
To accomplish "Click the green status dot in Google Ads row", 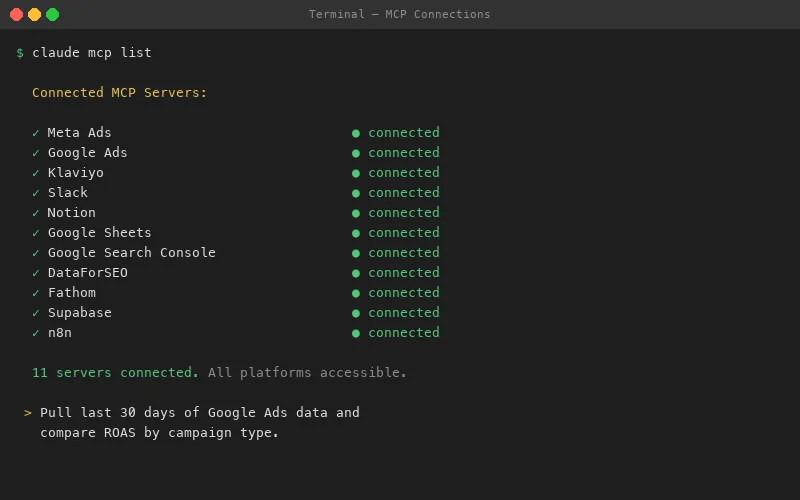I will (x=356, y=153).
